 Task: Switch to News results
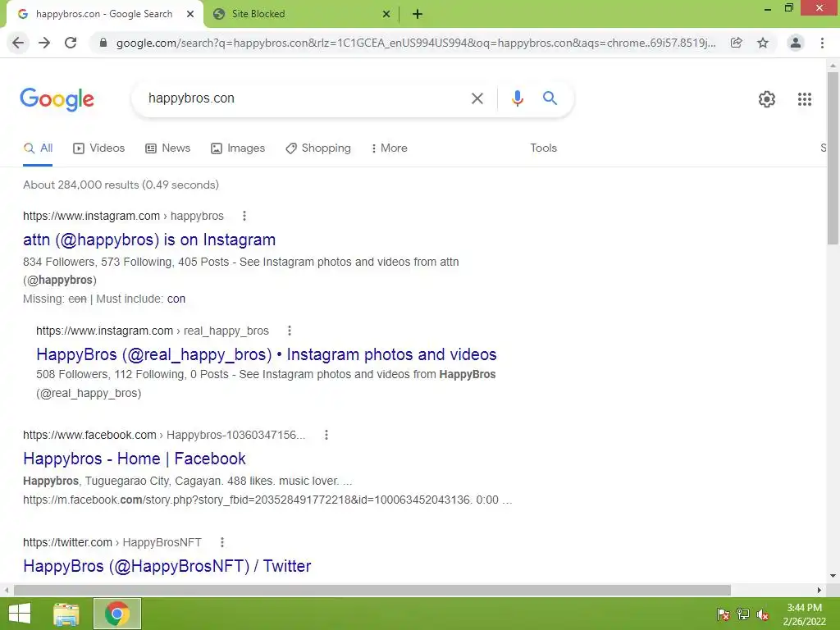167,148
